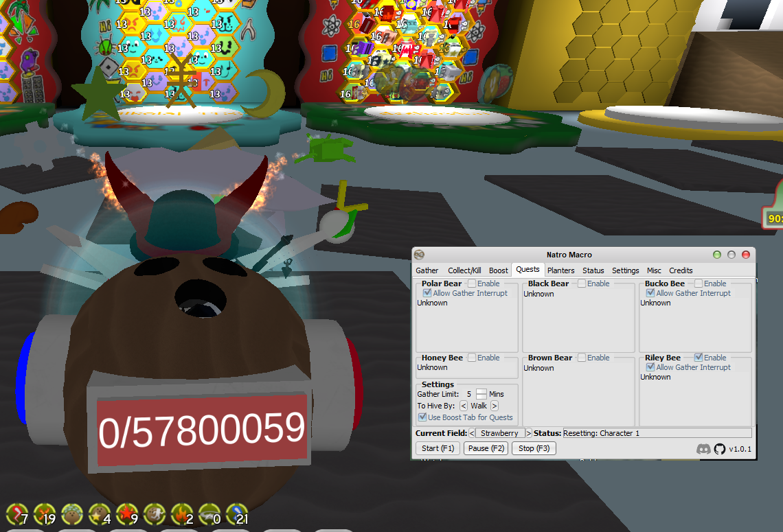The image size is (783, 532).
Task: Click the Resetting: Character 1 status field
Action: [657, 433]
